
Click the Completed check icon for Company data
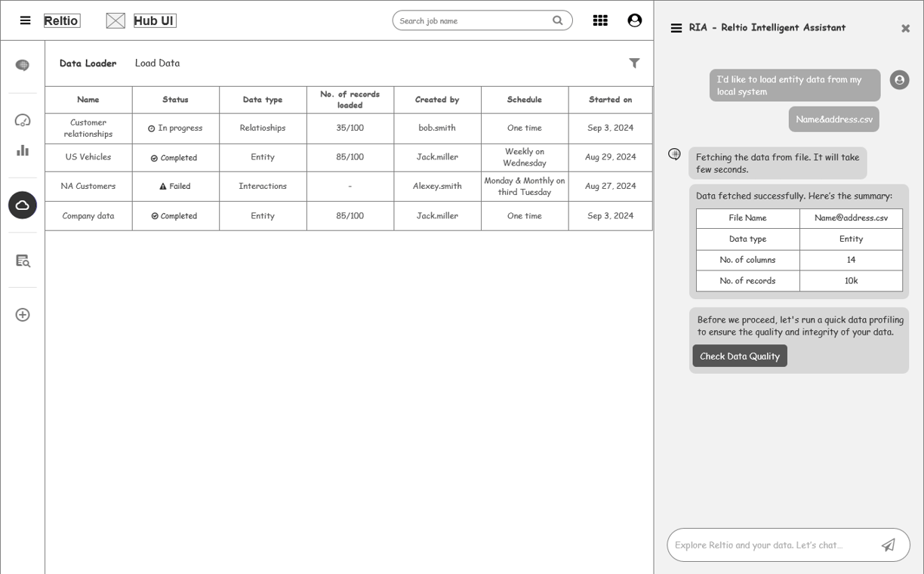point(155,216)
